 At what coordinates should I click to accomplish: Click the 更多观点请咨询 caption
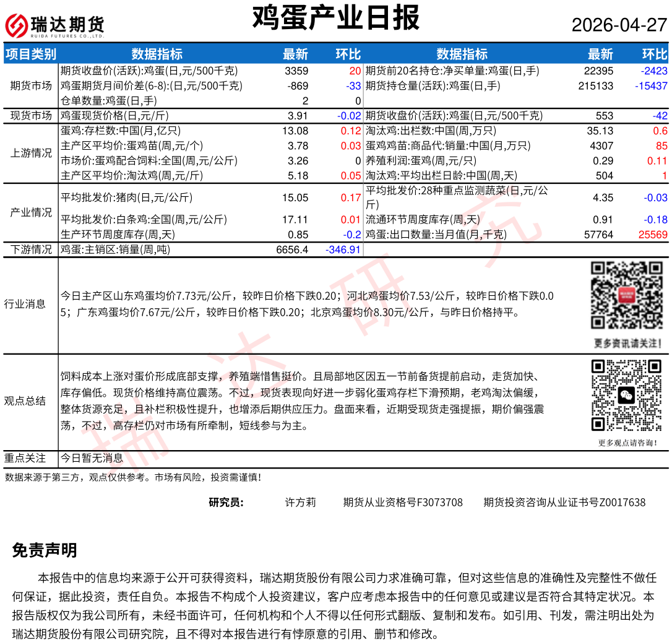tap(627, 443)
